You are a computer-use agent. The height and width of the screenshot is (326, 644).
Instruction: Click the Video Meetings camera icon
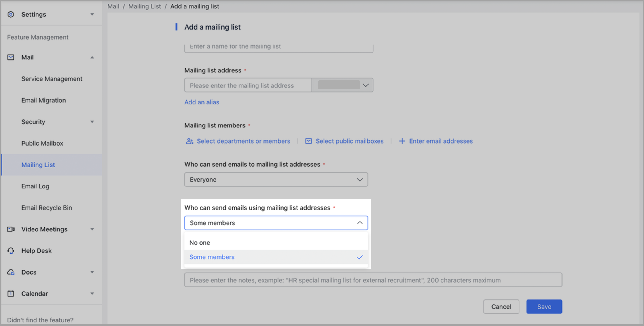tap(11, 229)
